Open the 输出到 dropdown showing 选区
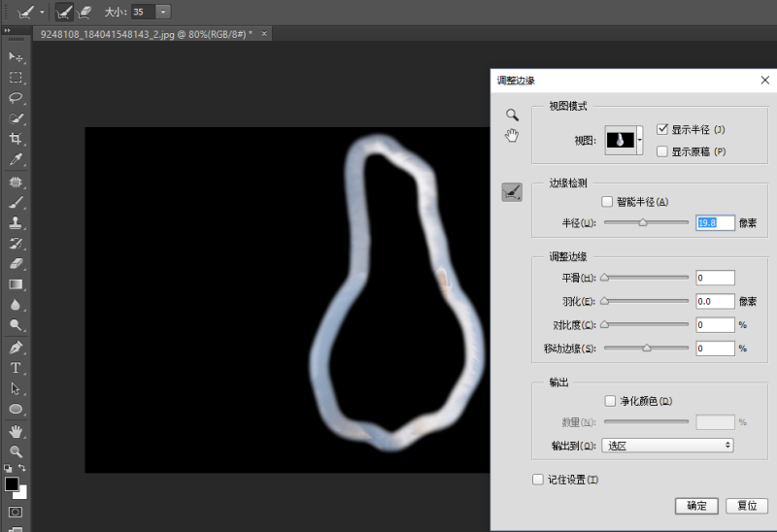 [x=667, y=446]
